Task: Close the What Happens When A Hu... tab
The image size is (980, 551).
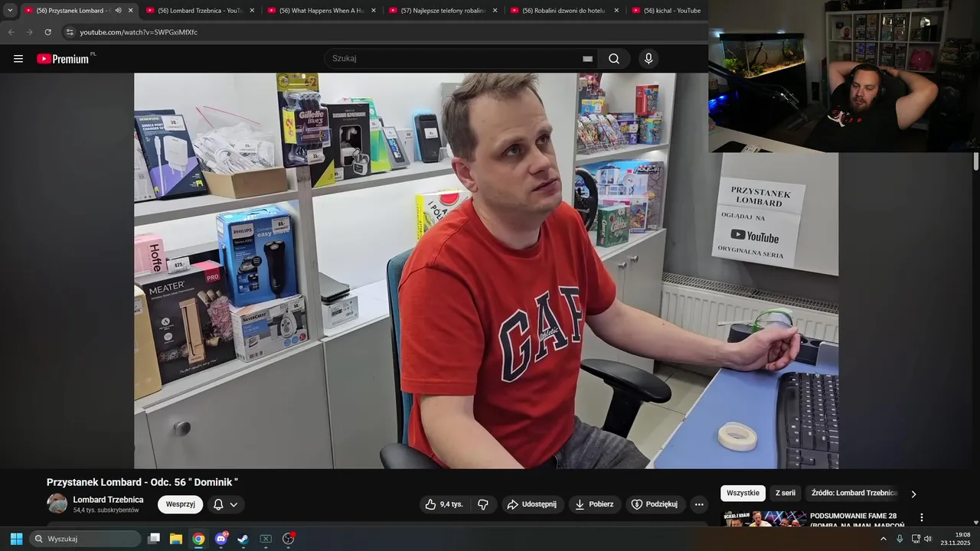Action: [374, 11]
